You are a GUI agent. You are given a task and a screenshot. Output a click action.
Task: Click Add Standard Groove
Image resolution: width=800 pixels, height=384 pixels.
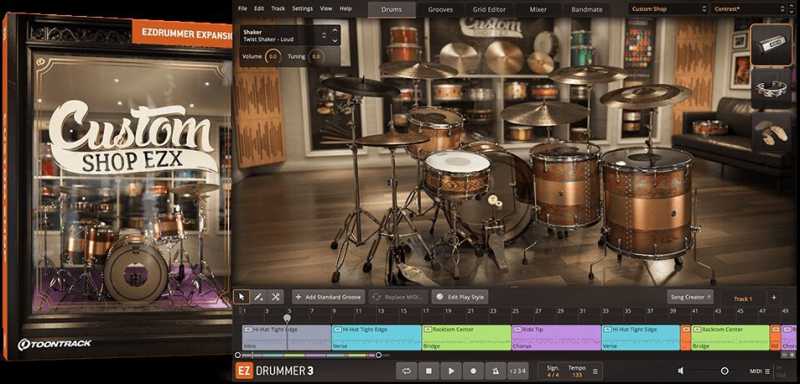coord(329,297)
